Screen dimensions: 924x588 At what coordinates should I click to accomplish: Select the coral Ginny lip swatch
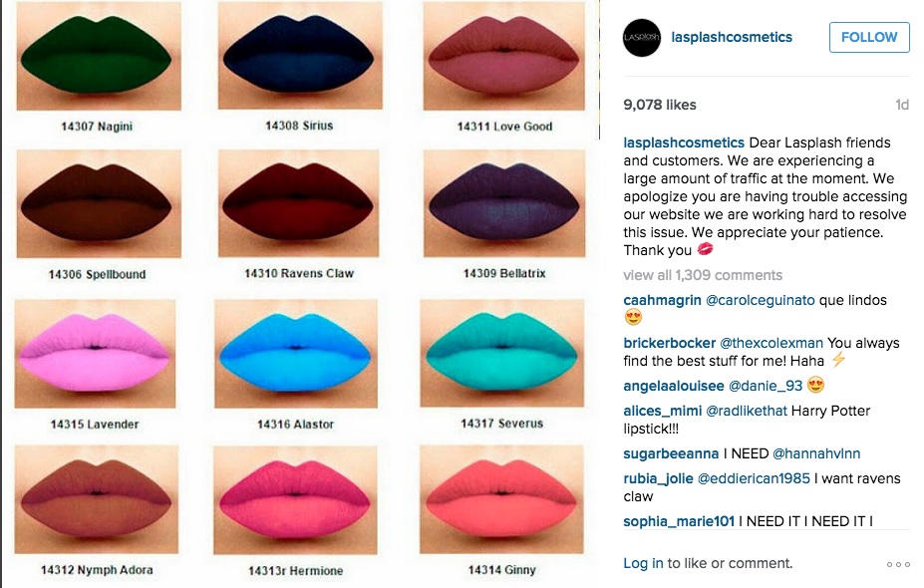click(501, 499)
